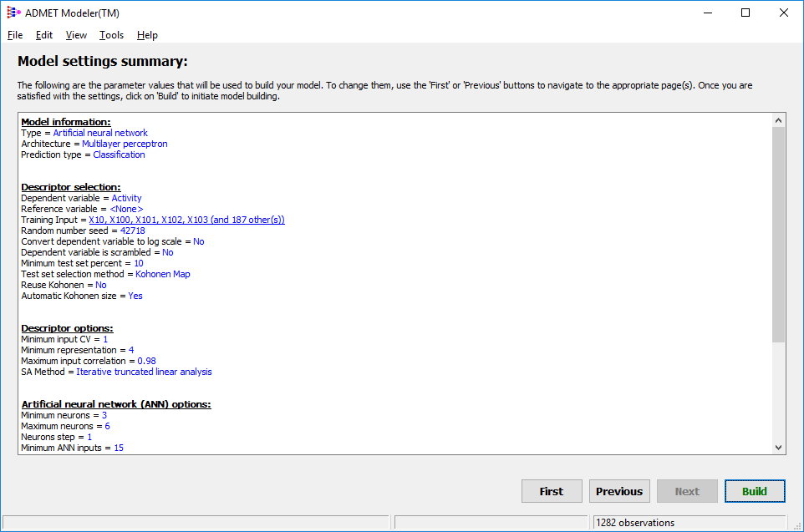Screen dimensions: 804x532
Task: Go back with the Previous button
Action: 619,491
